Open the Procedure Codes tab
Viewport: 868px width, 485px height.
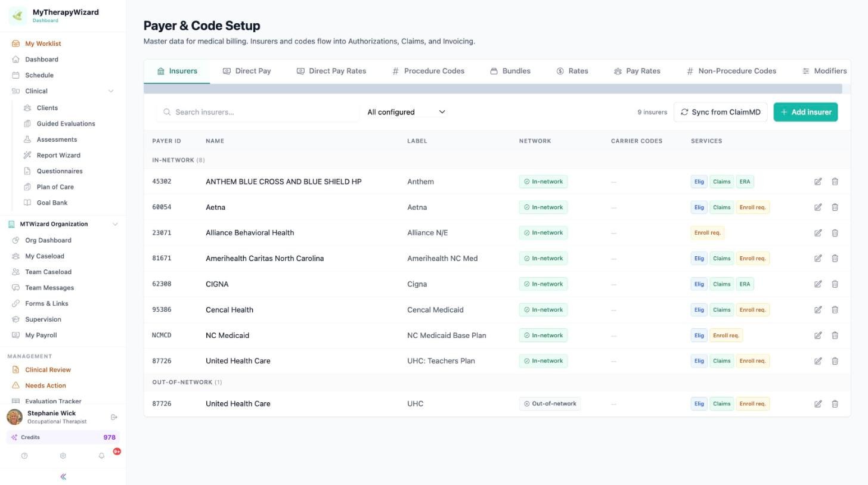click(428, 71)
